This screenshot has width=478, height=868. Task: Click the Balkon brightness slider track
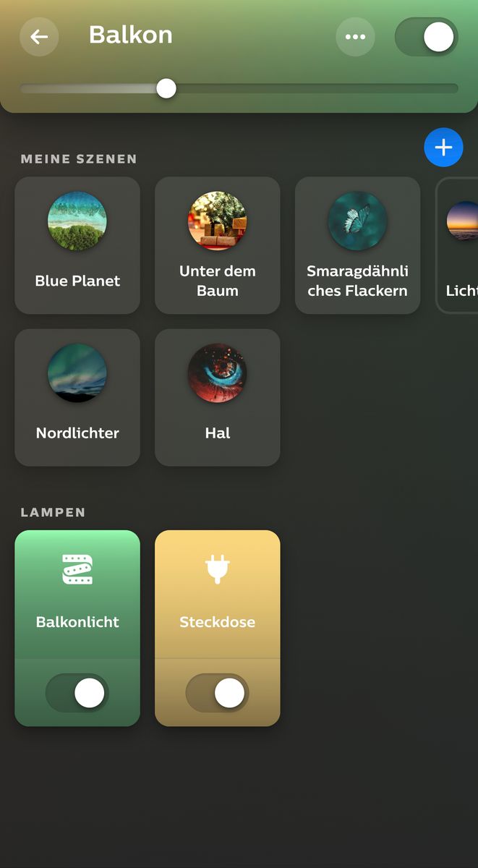tap(239, 88)
